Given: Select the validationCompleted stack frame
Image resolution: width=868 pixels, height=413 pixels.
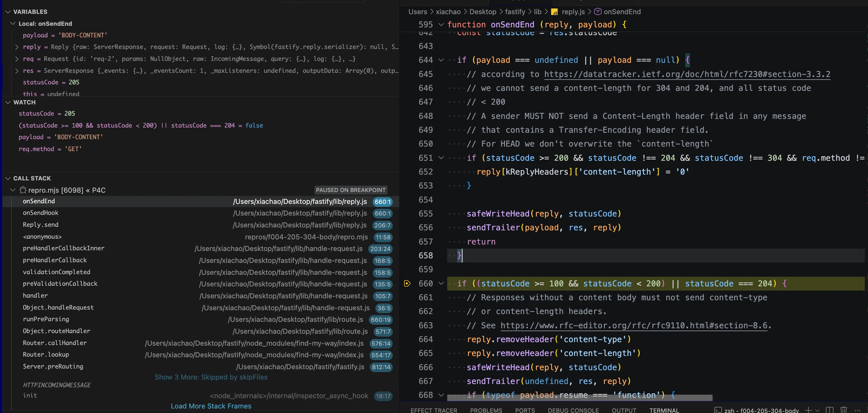Looking at the screenshot, I should click(201, 272).
